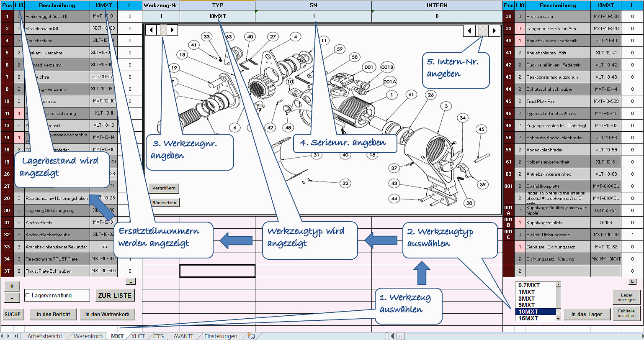644x340 pixels.
Task: Click right arrow of Intern-Nr. spinner
Action: pos(494,31)
